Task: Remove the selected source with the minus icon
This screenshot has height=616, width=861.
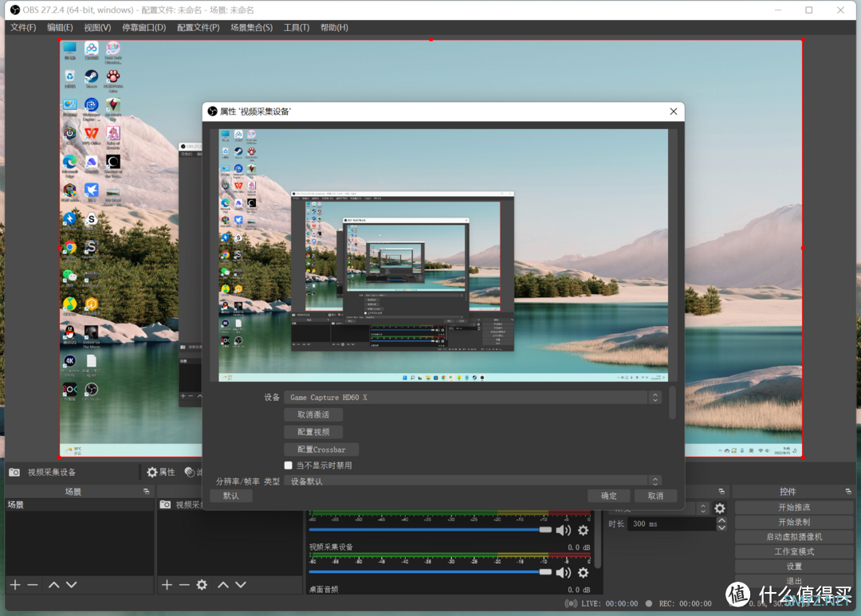Action: click(x=184, y=585)
